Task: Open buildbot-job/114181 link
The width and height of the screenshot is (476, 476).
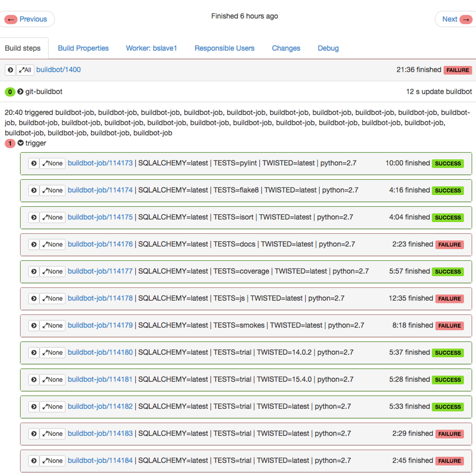Action: (x=100, y=380)
